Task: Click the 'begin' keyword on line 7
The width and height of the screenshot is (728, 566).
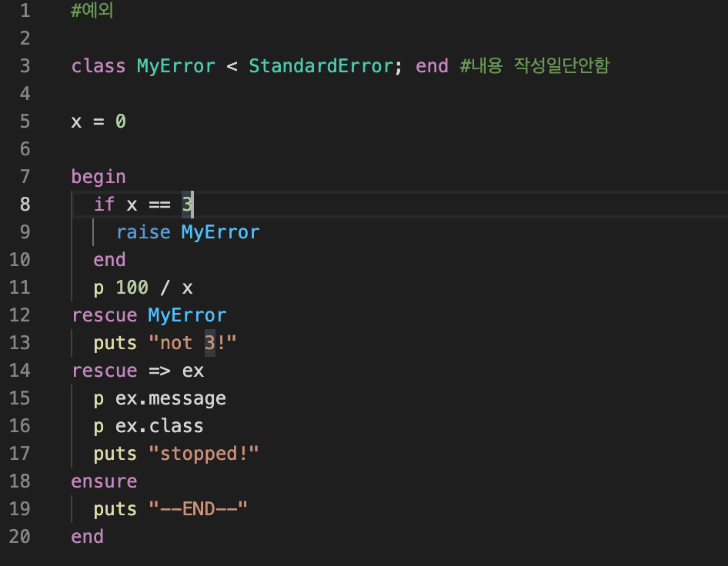Action: (99, 177)
